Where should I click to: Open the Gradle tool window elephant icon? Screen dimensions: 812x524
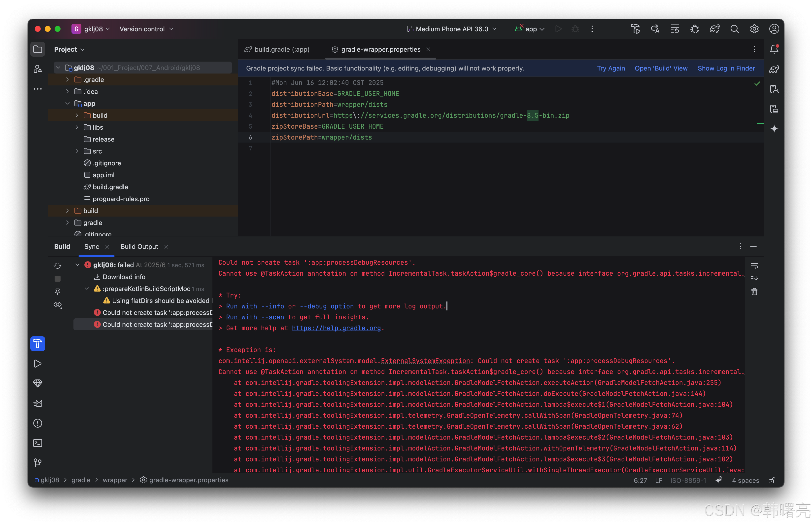[x=774, y=69]
